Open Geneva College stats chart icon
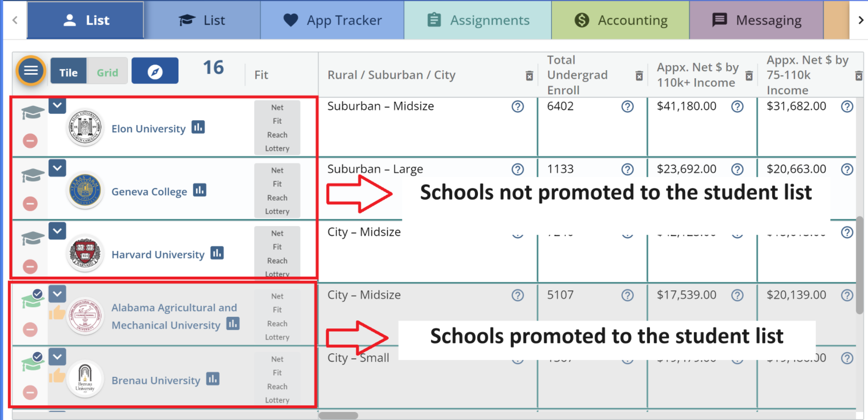This screenshot has height=420, width=868. [x=200, y=190]
